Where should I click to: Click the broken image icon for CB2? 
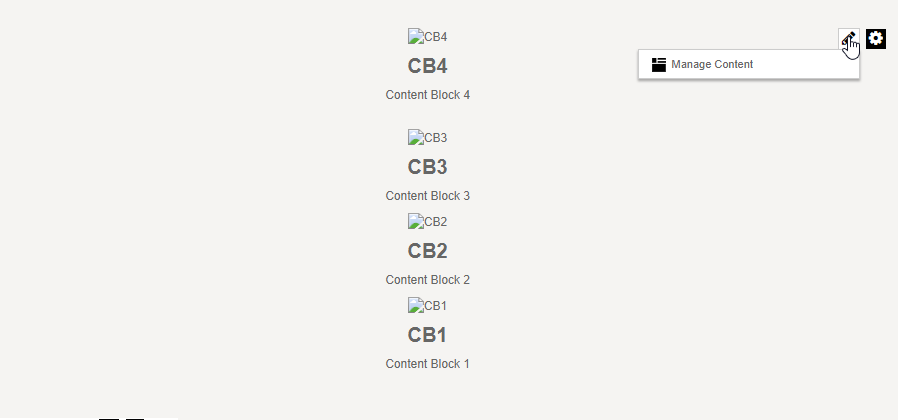415,221
